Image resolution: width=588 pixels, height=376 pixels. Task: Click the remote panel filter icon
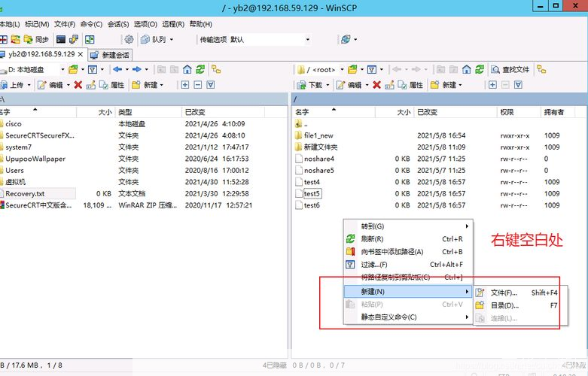pyautogui.click(x=372, y=69)
